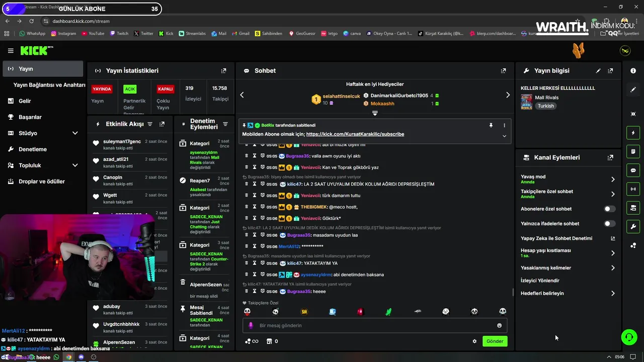Show previous gifters with left arrow
The image size is (644, 362).
point(242,95)
